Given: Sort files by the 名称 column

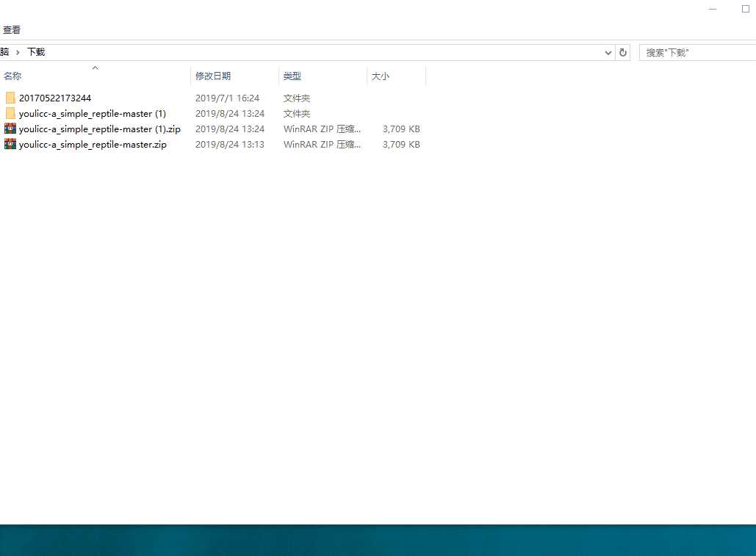Looking at the screenshot, I should tap(12, 76).
